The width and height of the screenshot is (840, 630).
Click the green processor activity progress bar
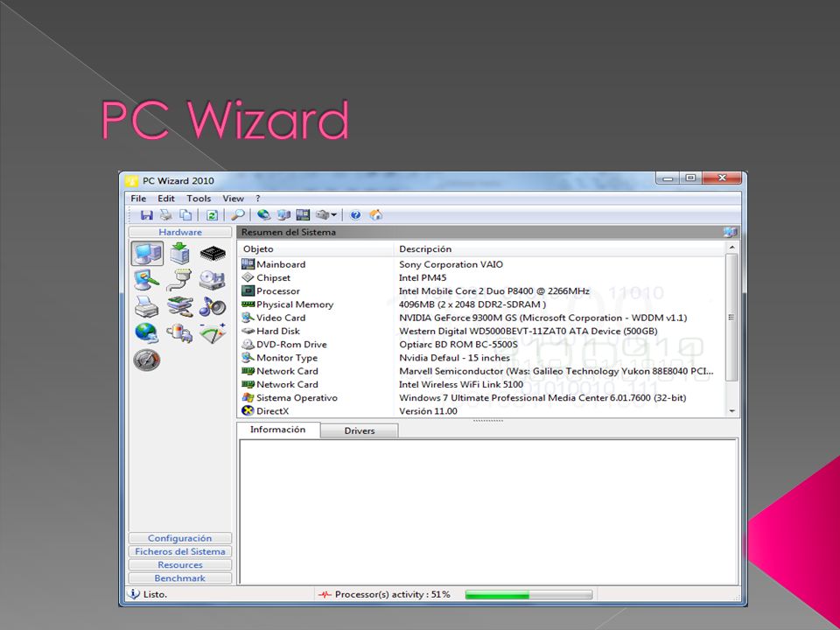click(528, 595)
